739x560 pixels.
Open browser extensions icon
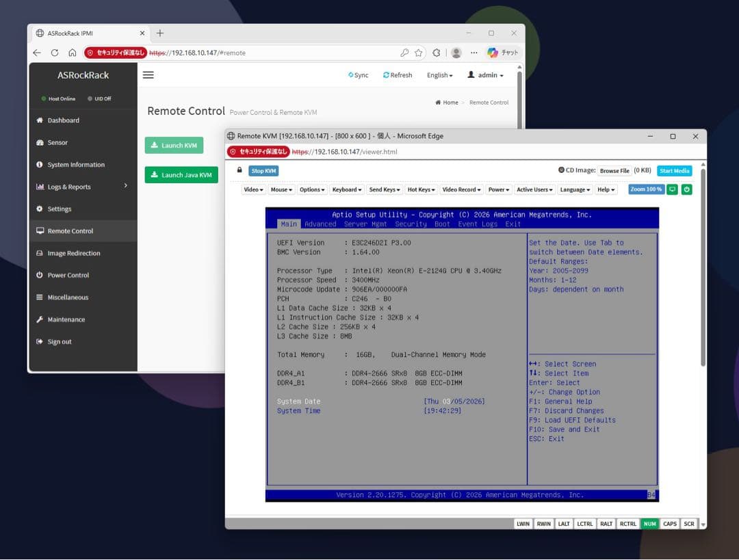(x=437, y=53)
